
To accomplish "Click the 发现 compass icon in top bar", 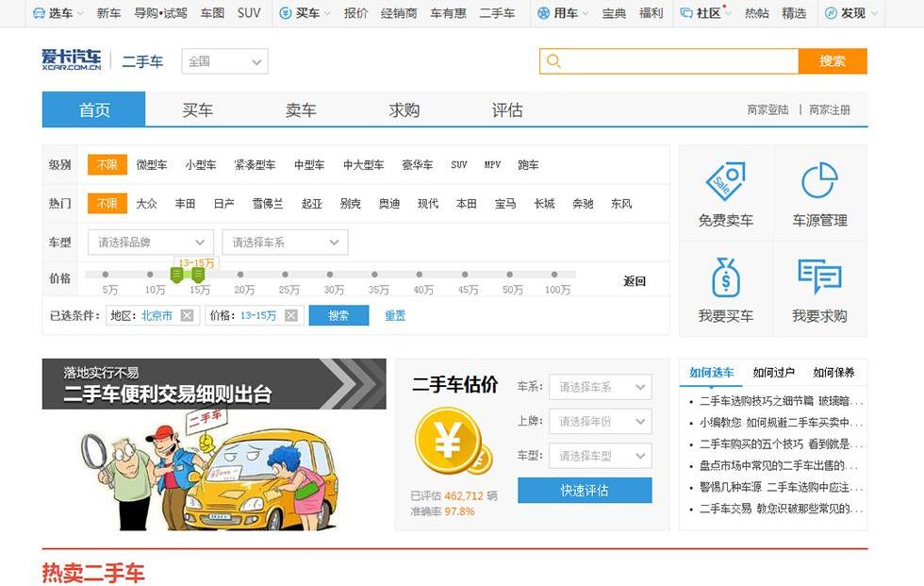I will click(x=830, y=13).
